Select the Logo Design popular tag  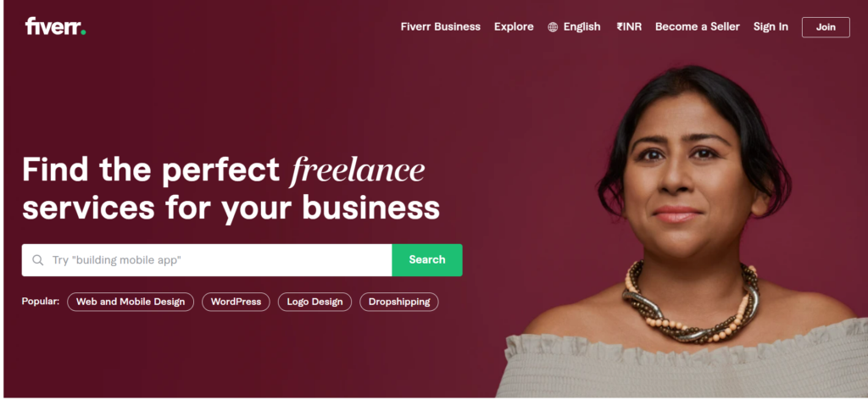click(x=314, y=302)
